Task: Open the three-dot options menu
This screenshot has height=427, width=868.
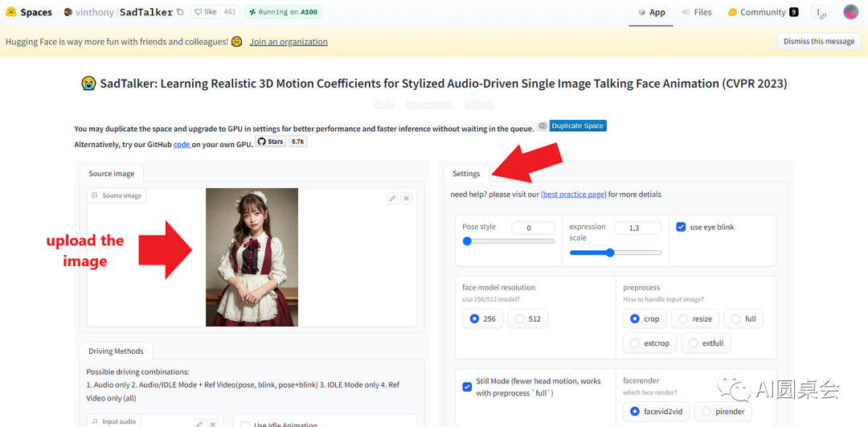Action: point(819,12)
